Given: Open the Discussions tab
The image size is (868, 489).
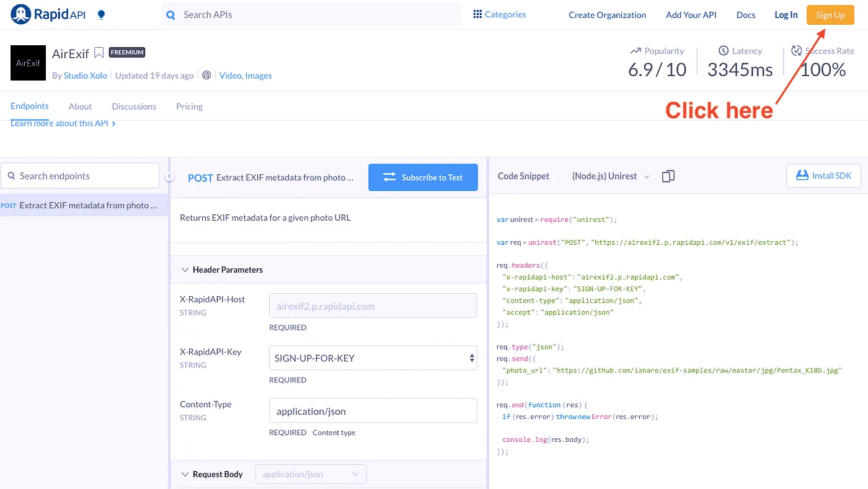Looking at the screenshot, I should [x=134, y=107].
